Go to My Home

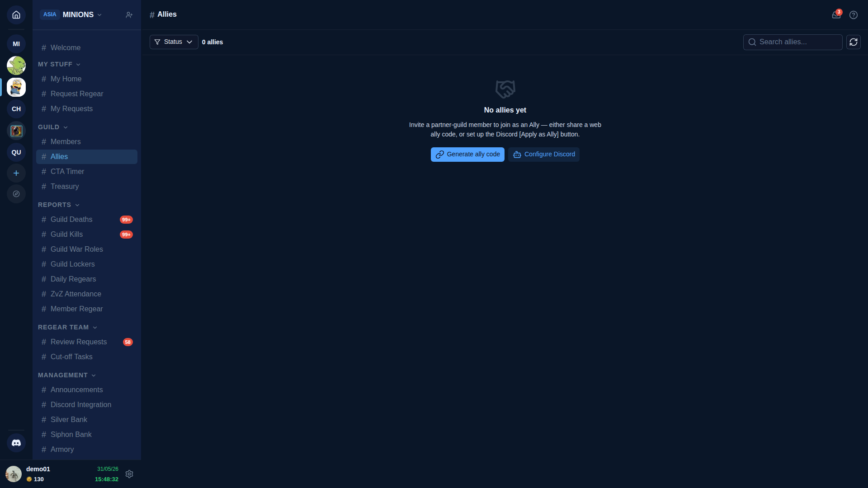click(87, 79)
